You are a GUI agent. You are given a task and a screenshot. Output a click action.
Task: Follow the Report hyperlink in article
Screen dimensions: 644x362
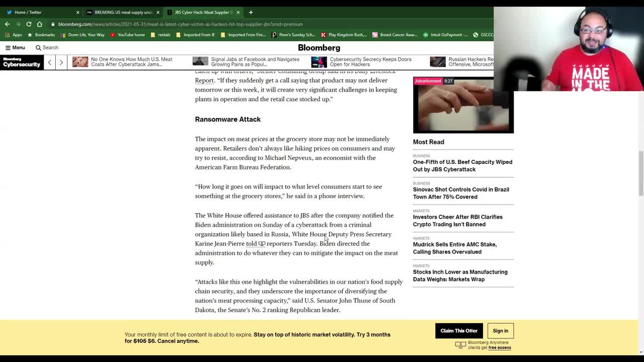pos(204,80)
